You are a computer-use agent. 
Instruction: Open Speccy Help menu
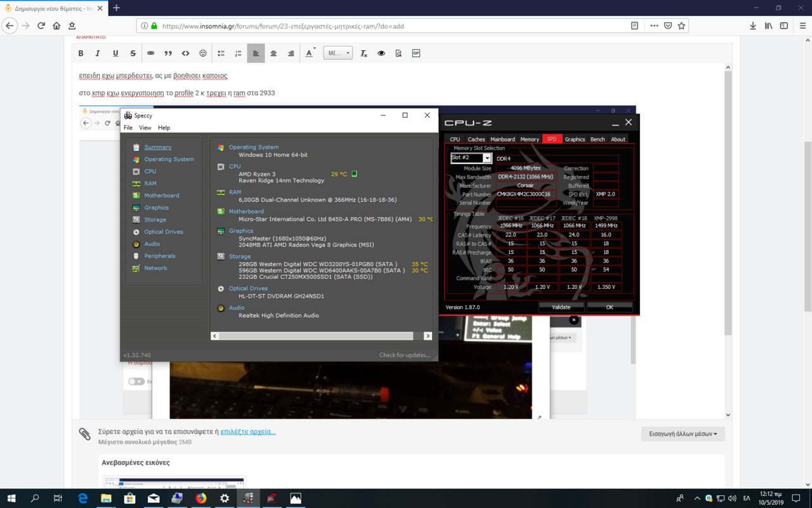coord(164,128)
